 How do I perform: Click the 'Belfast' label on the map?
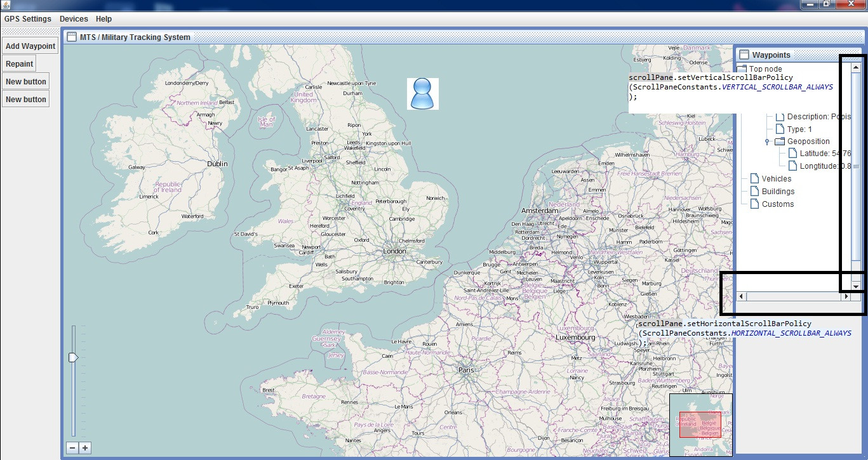click(x=227, y=102)
